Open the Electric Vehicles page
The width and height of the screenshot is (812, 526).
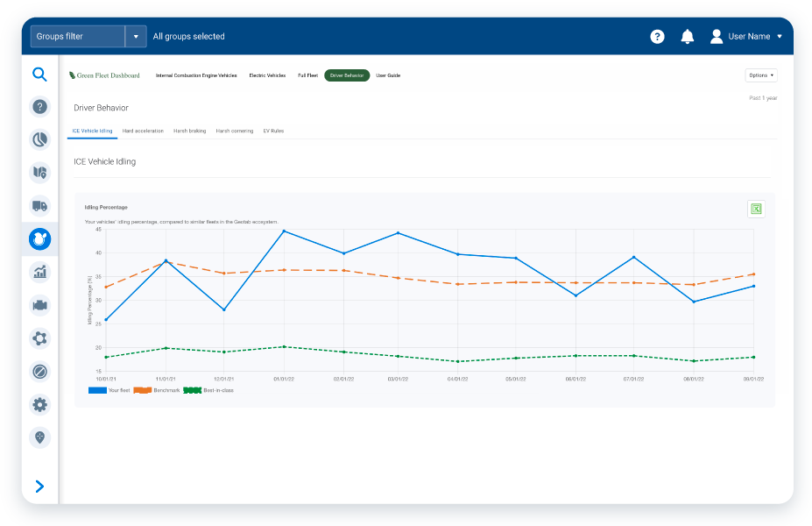[267, 75]
